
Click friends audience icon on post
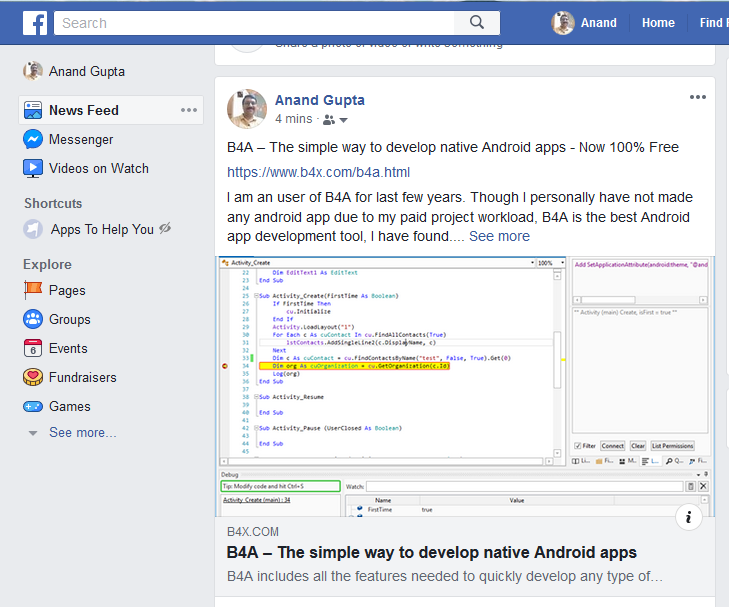click(329, 120)
